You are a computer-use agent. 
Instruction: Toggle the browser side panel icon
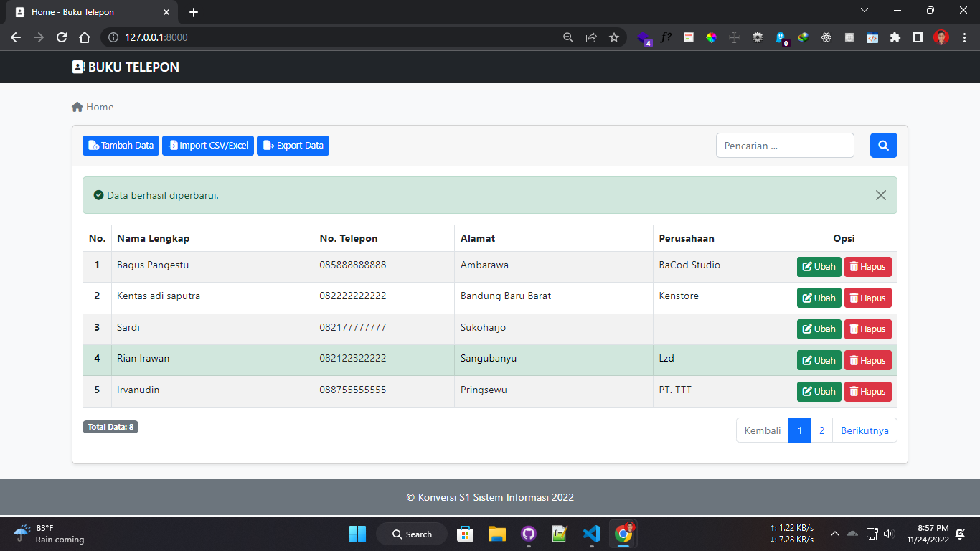(x=918, y=37)
